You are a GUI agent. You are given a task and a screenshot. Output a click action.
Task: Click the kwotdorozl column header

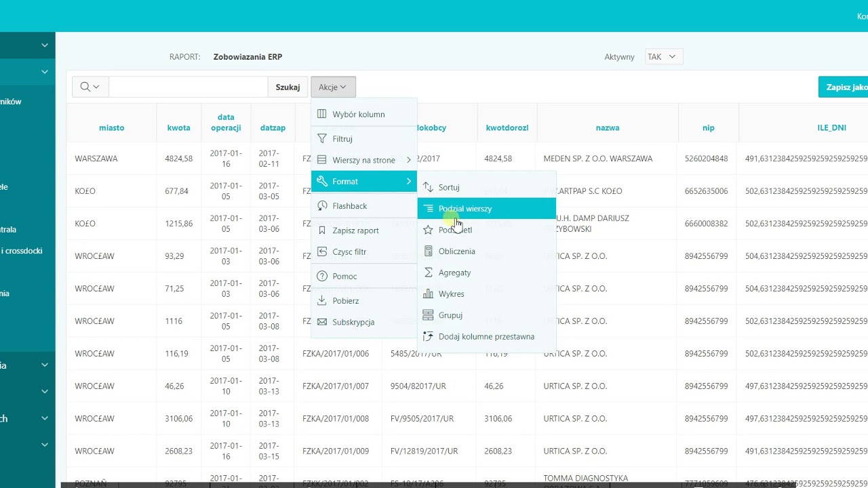[x=507, y=127]
